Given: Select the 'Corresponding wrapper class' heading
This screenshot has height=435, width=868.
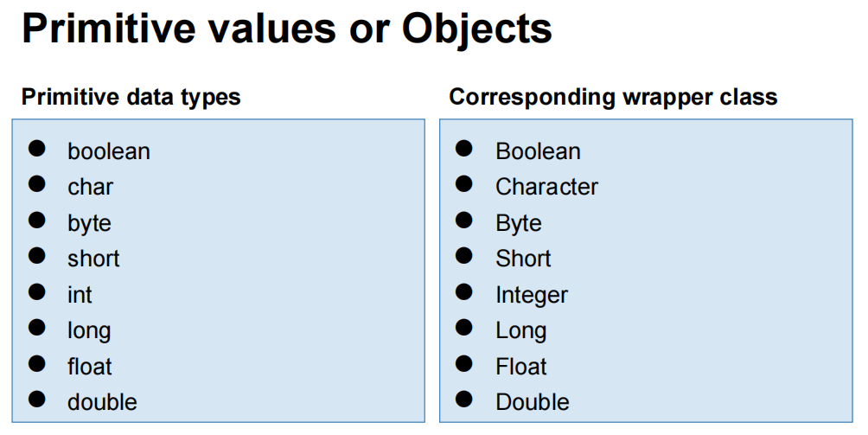Looking at the screenshot, I should tap(613, 98).
